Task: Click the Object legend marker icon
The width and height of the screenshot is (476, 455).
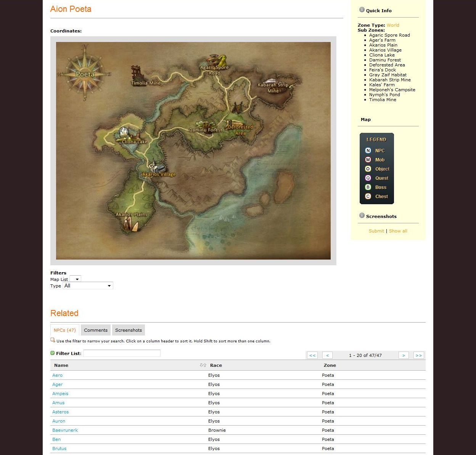Action: click(x=368, y=169)
